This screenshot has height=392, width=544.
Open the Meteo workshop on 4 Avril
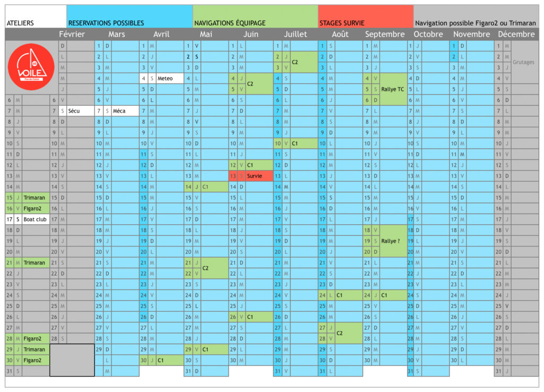click(x=169, y=79)
